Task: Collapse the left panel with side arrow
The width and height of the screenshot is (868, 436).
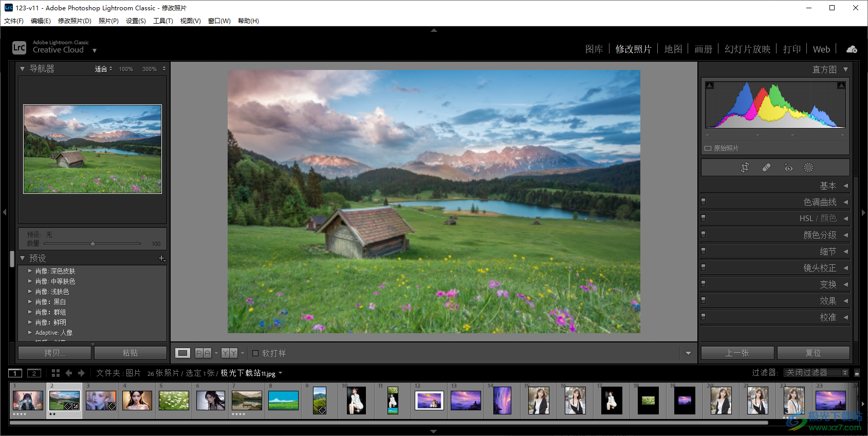Action: (4, 212)
